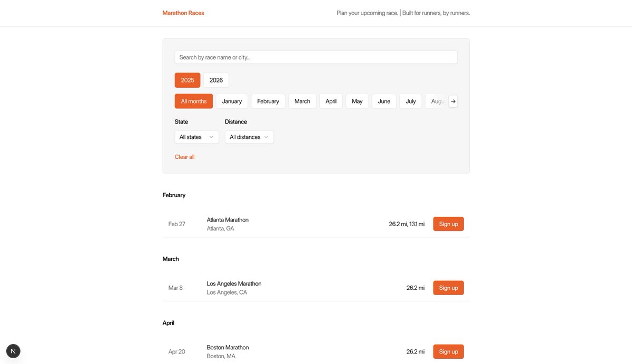Sign up for the Atlanta Marathon
632x364 pixels.
(448, 224)
